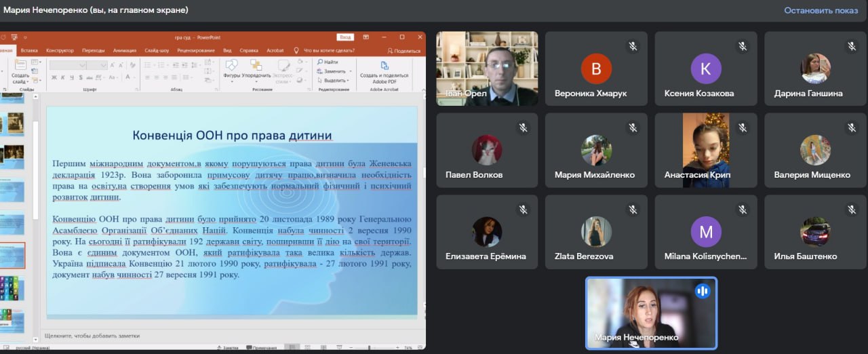This screenshot has height=354, width=868.
Task: Switch to the Анимация ribbon tab
Action: tap(124, 51)
